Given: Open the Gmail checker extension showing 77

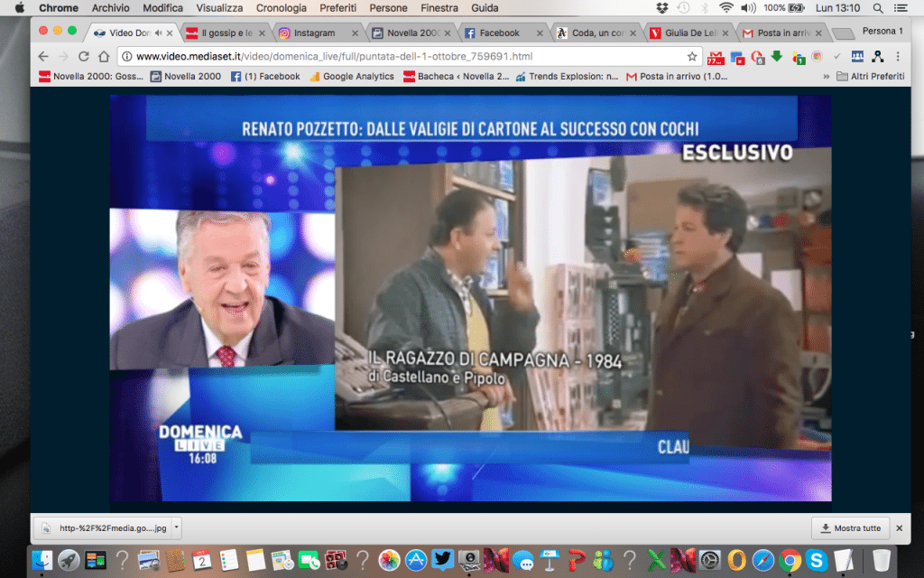Looking at the screenshot, I should [716, 57].
